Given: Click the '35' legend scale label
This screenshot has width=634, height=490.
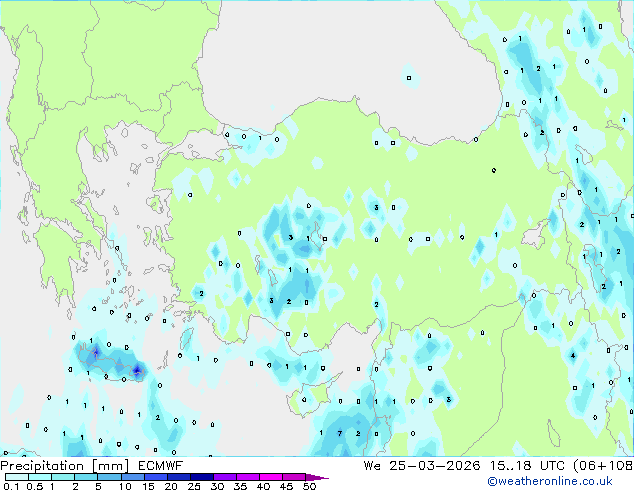Looking at the screenshot, I should pos(240,486).
